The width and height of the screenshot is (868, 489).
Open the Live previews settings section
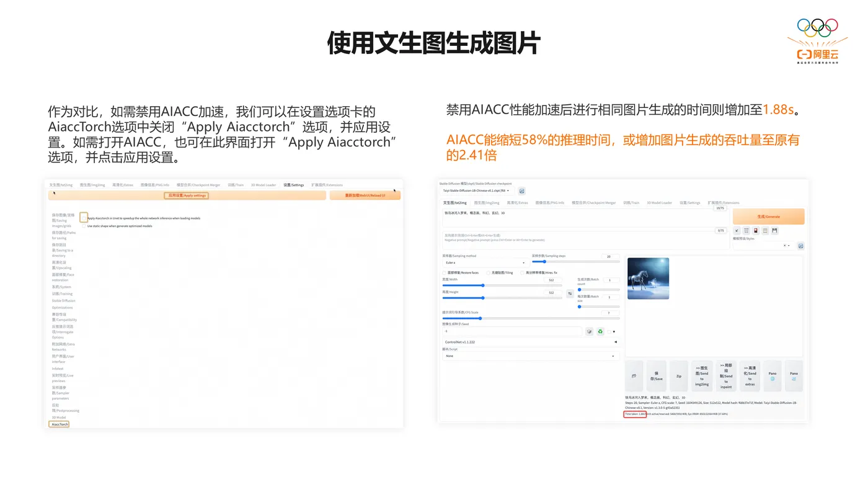point(63,378)
